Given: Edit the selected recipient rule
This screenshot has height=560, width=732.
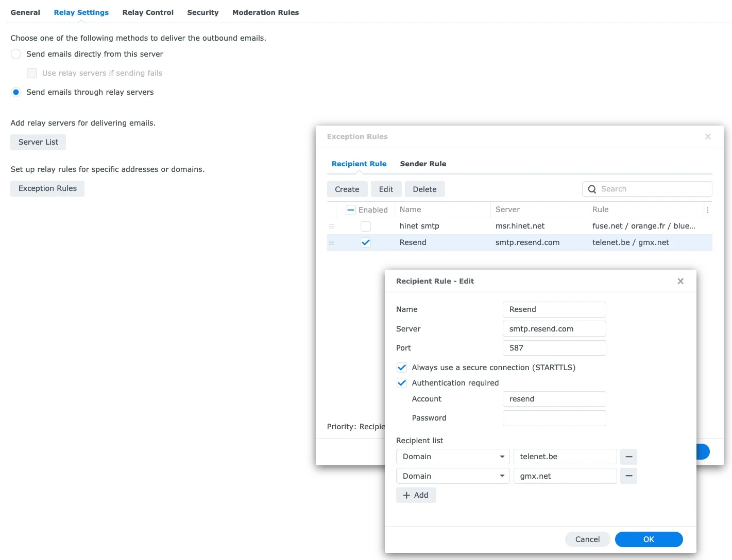Looking at the screenshot, I should [386, 189].
